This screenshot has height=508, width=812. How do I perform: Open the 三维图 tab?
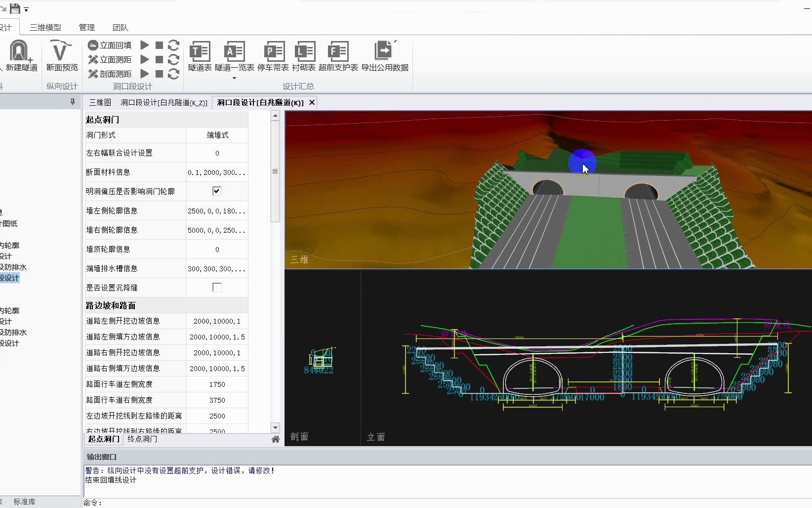point(99,102)
